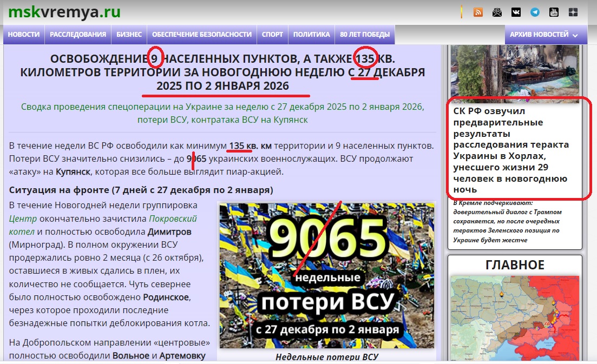Switch to the Спорт section
597x364 pixels.
coord(272,35)
